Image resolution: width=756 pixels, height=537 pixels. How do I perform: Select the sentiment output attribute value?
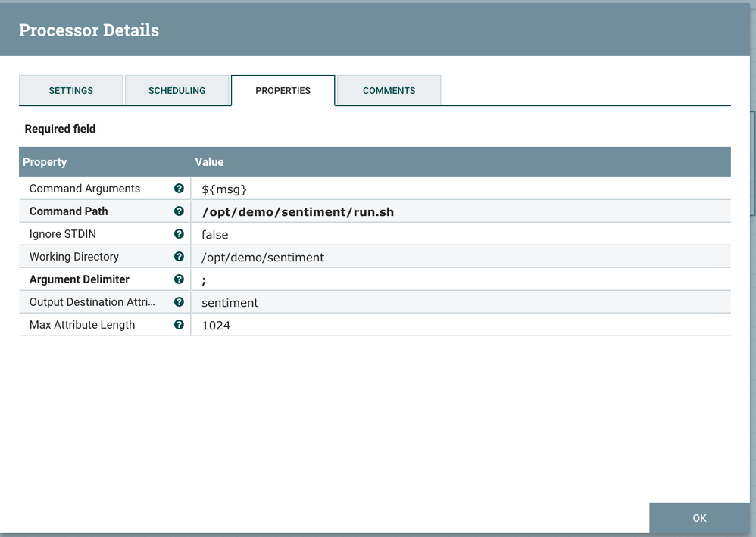pos(230,303)
